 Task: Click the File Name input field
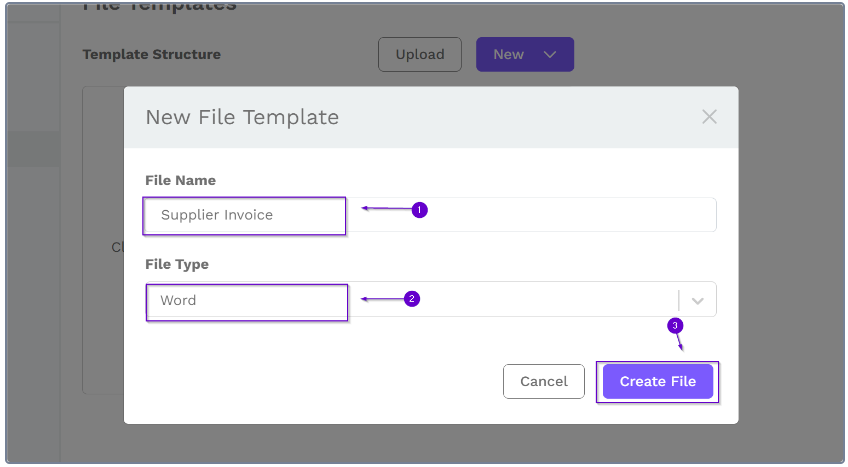click(x=430, y=215)
